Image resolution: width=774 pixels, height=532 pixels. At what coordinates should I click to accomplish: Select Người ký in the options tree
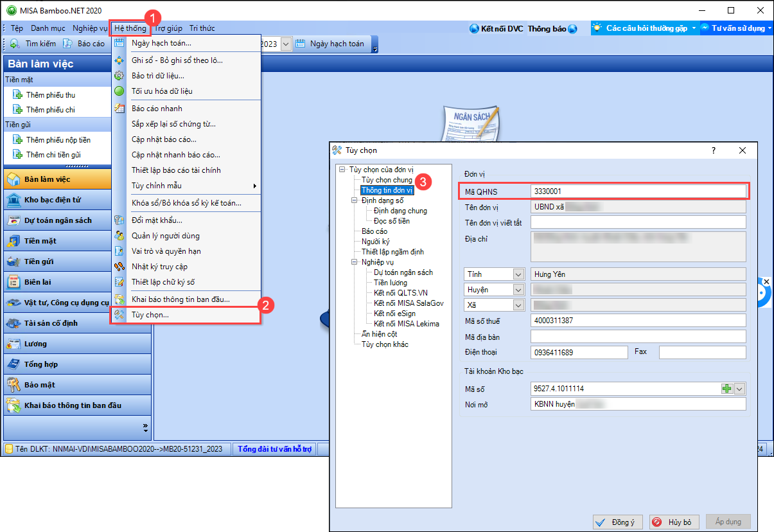(376, 242)
